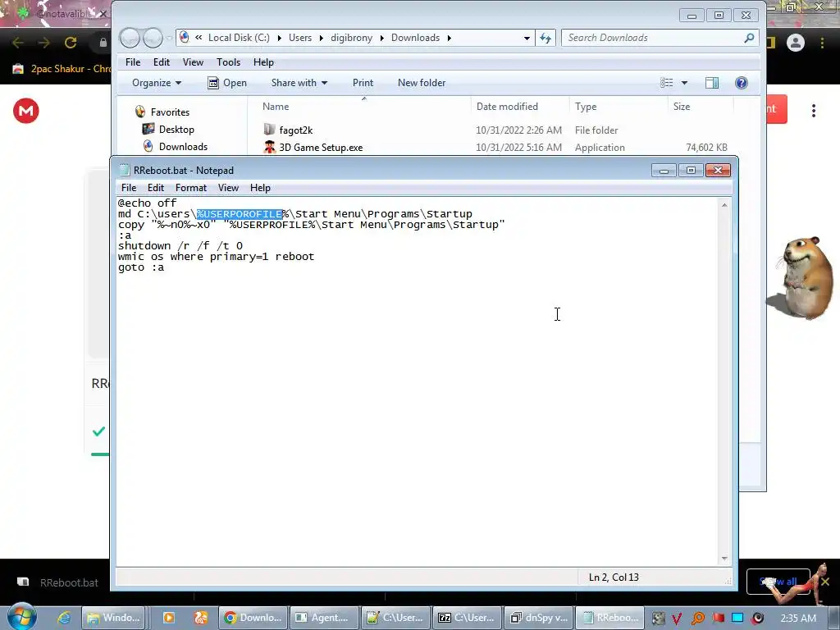
Task: Sort by Date modified column header
Action: 507,106
